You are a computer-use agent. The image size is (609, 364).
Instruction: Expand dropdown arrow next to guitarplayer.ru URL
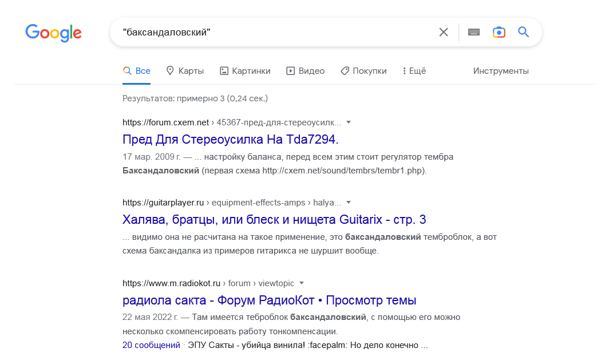pyautogui.click(x=349, y=203)
